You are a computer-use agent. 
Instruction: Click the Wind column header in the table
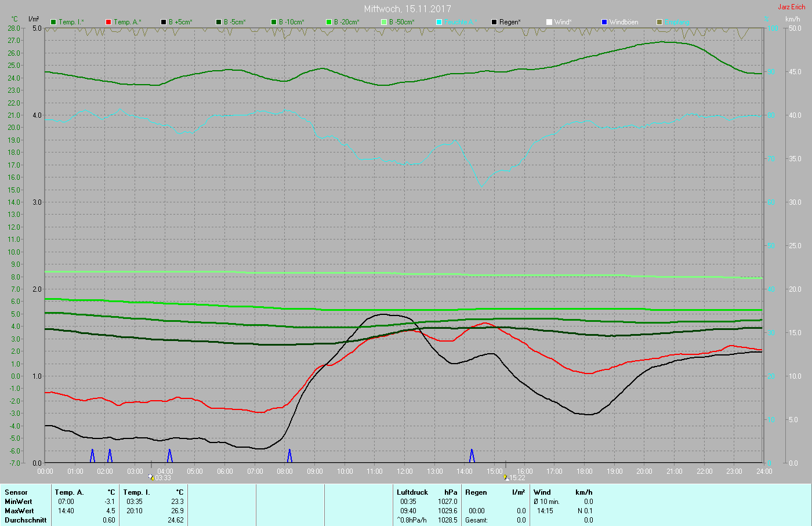(542, 492)
